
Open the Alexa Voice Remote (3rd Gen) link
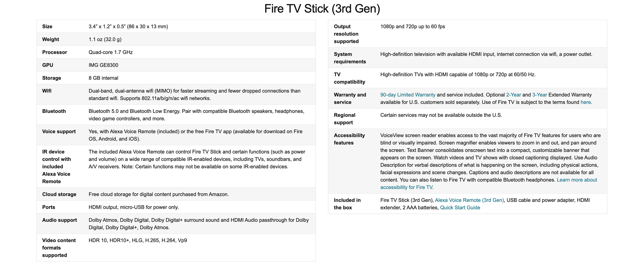click(469, 200)
